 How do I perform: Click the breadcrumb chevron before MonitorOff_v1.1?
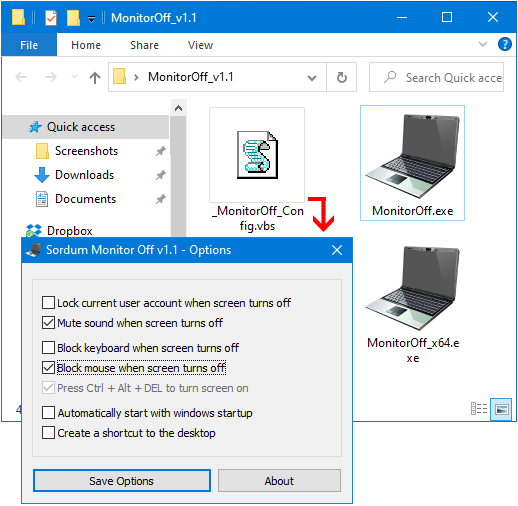coord(136,78)
